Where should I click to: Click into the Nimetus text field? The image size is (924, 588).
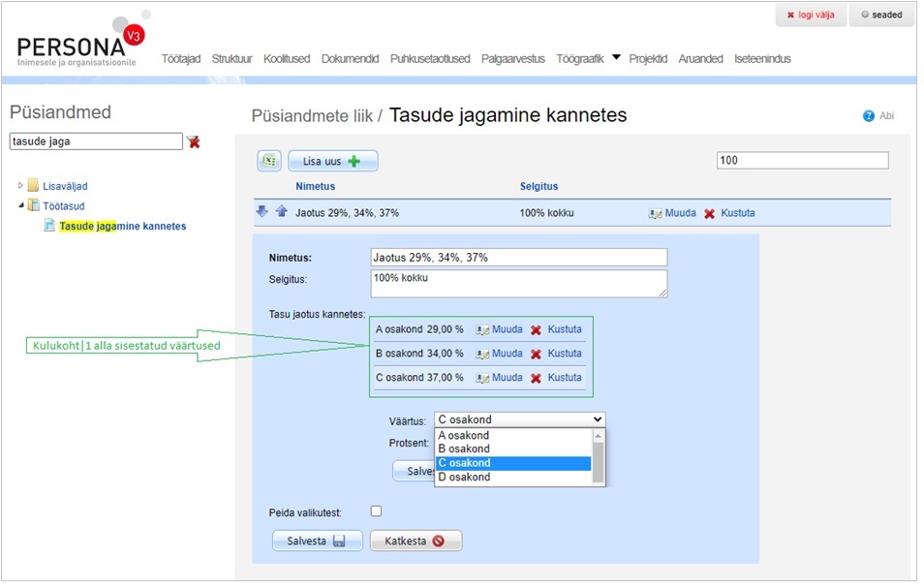(518, 258)
